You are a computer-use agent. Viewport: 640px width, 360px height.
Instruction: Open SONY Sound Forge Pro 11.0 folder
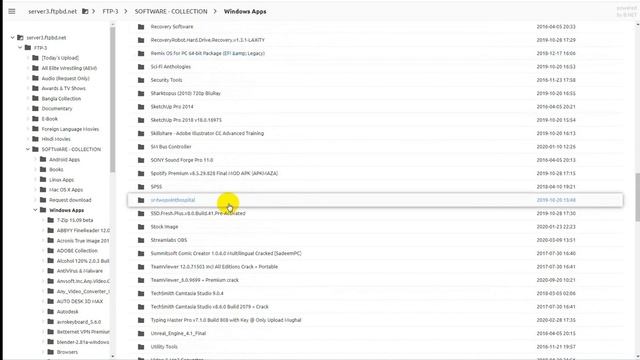182,160
